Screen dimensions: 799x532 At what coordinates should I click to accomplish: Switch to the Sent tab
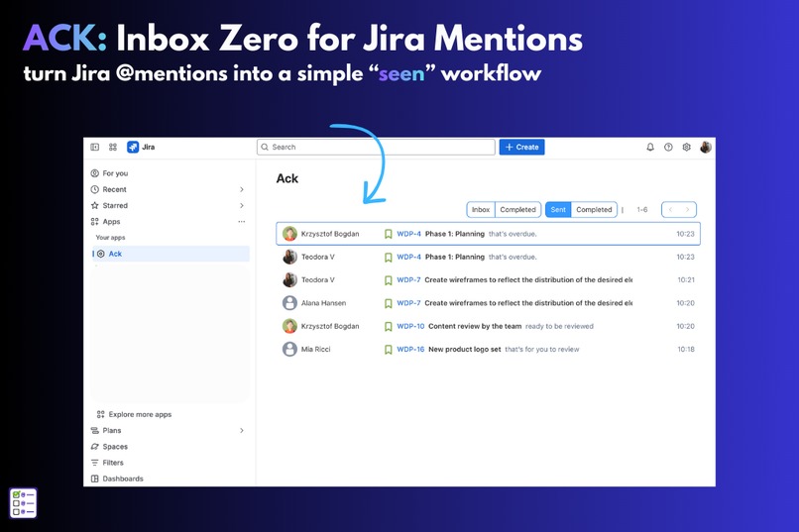558,210
